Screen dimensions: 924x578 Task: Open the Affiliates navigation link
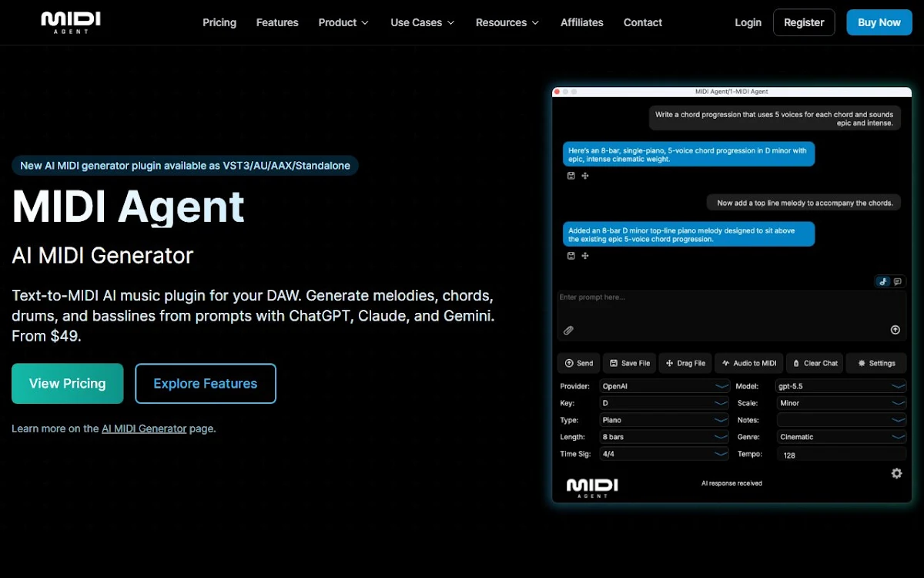[x=582, y=22]
